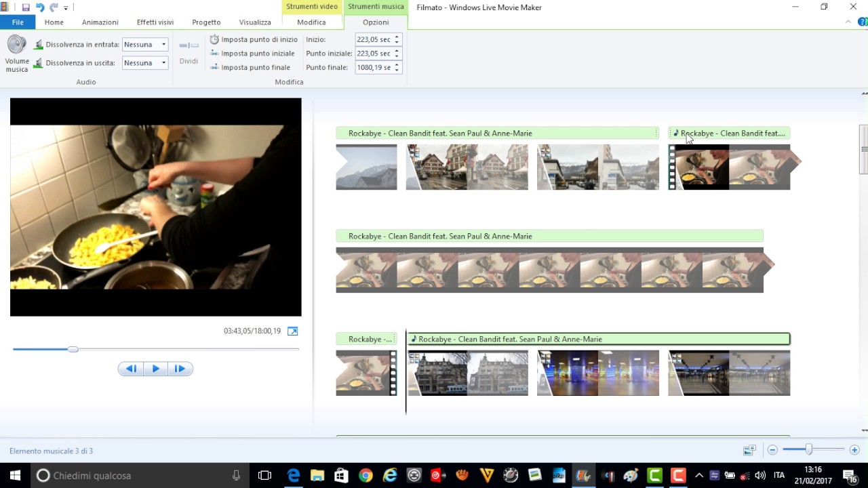Image resolution: width=868 pixels, height=488 pixels.
Task: Switch to the Effetti visivi tab
Action: (x=155, y=22)
